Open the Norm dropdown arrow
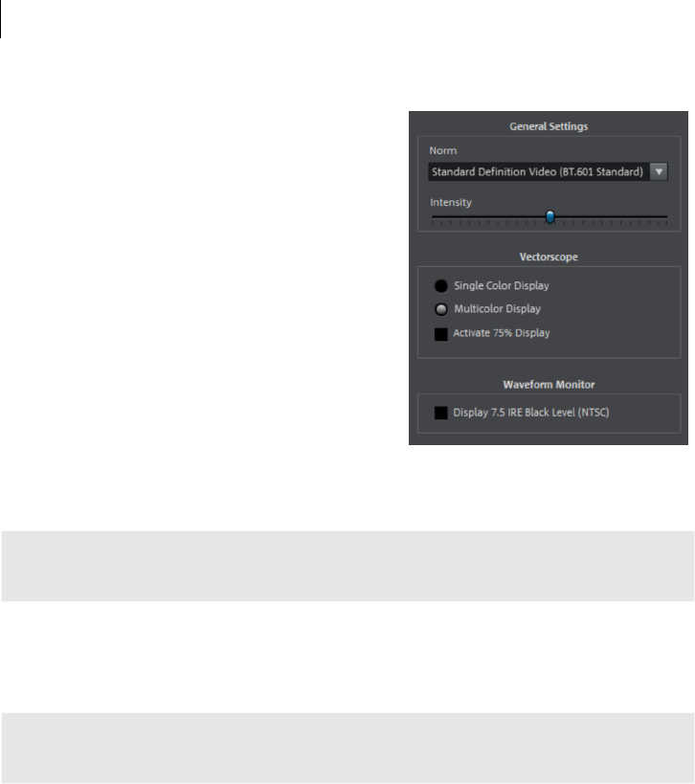 tap(659, 172)
